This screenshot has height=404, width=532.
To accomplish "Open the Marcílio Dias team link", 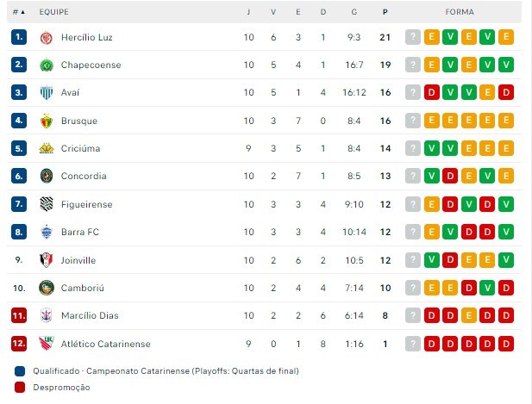I will (x=90, y=315).
